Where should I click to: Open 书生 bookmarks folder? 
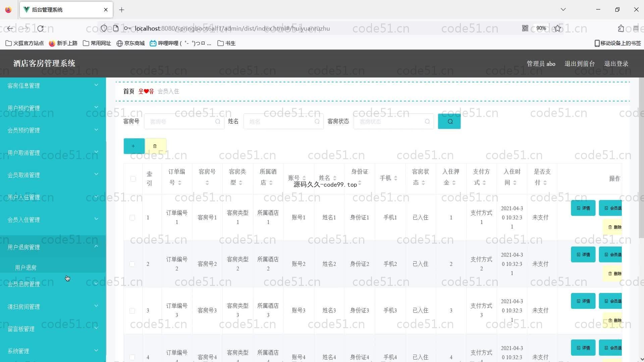[x=226, y=43]
